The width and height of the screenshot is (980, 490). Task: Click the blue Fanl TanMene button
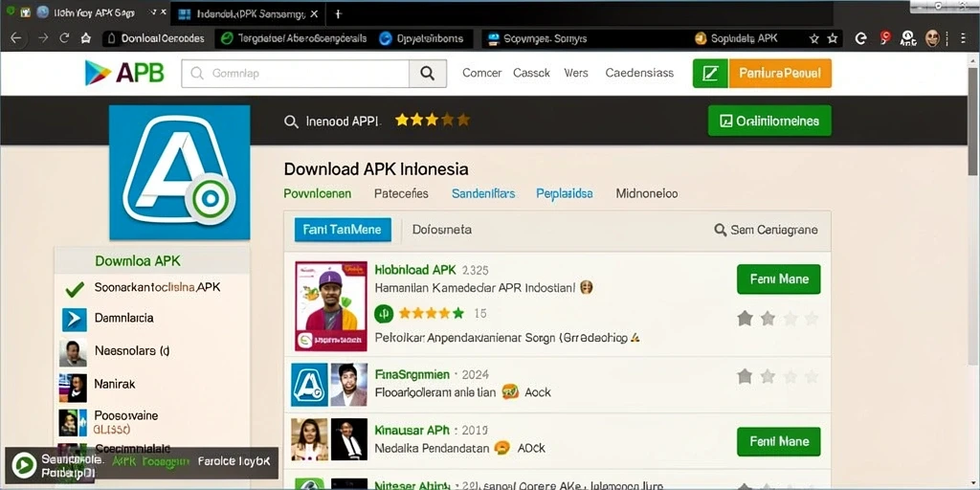(x=343, y=230)
